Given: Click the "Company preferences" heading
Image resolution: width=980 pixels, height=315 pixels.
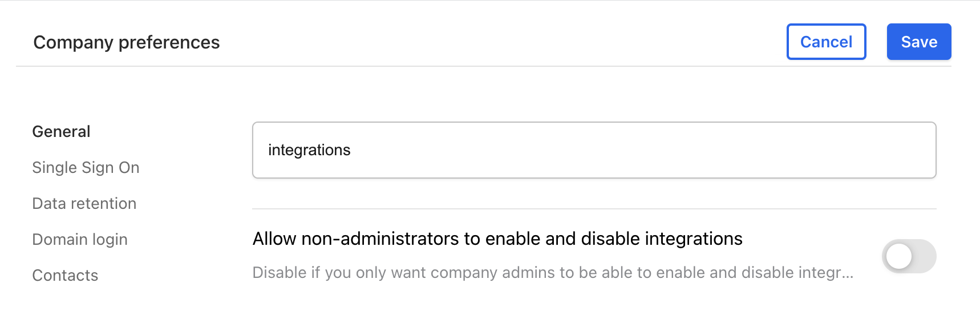Looking at the screenshot, I should pos(126,42).
